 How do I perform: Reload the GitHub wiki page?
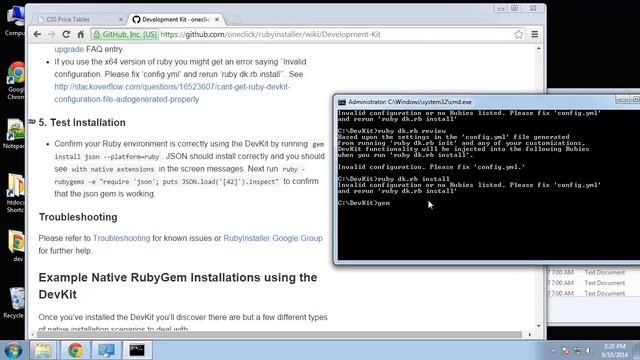(x=66, y=34)
